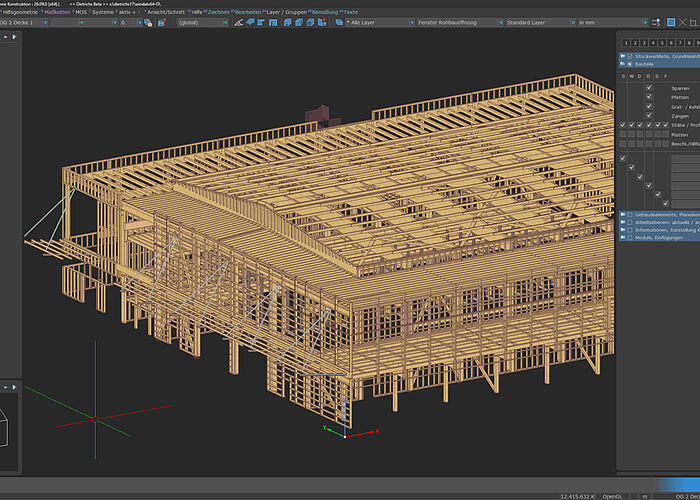Toggle the checkbox of the Stockwerkliste section
The width and height of the screenshot is (700, 500).
coord(629,56)
